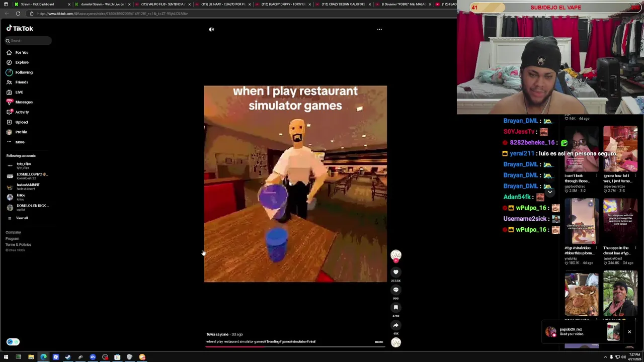Image resolution: width=644 pixels, height=362 pixels.
Task: Open DOMIILOL EN KICK following account
Action: 28,207
